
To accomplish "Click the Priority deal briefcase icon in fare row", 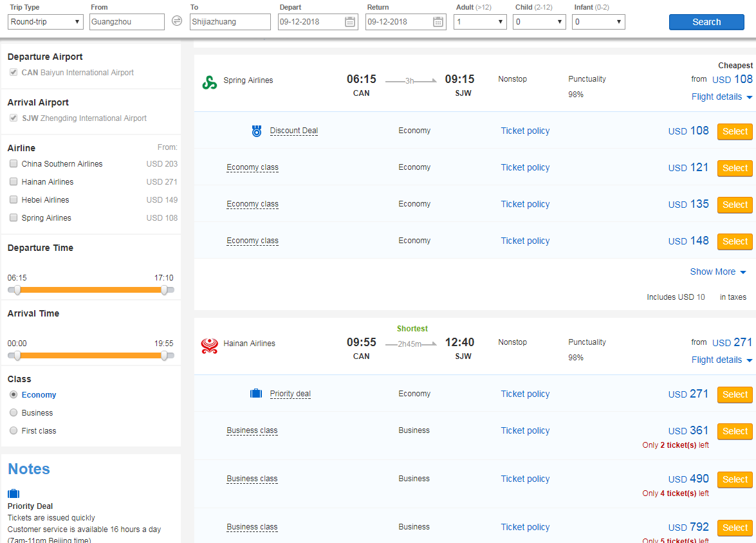I will (x=256, y=394).
